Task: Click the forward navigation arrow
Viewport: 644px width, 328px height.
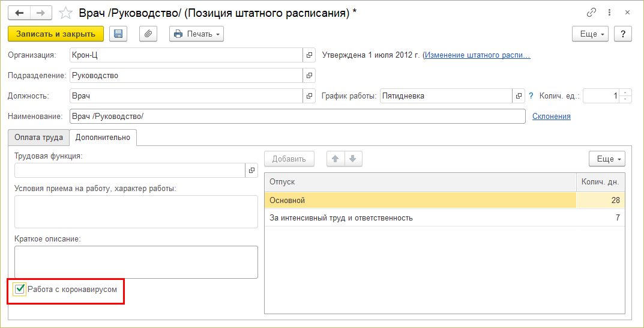Action: pos(41,13)
